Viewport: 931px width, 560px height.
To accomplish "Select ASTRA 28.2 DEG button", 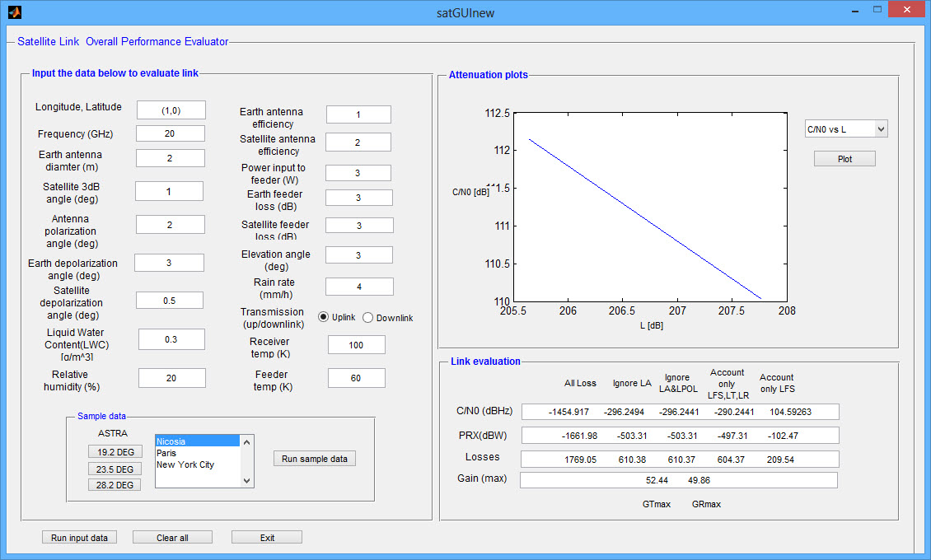I will pos(115,485).
